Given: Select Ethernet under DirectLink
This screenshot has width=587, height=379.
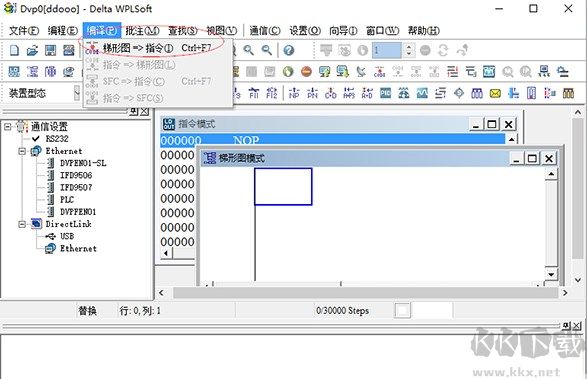Looking at the screenshot, I should pyautogui.click(x=78, y=248).
